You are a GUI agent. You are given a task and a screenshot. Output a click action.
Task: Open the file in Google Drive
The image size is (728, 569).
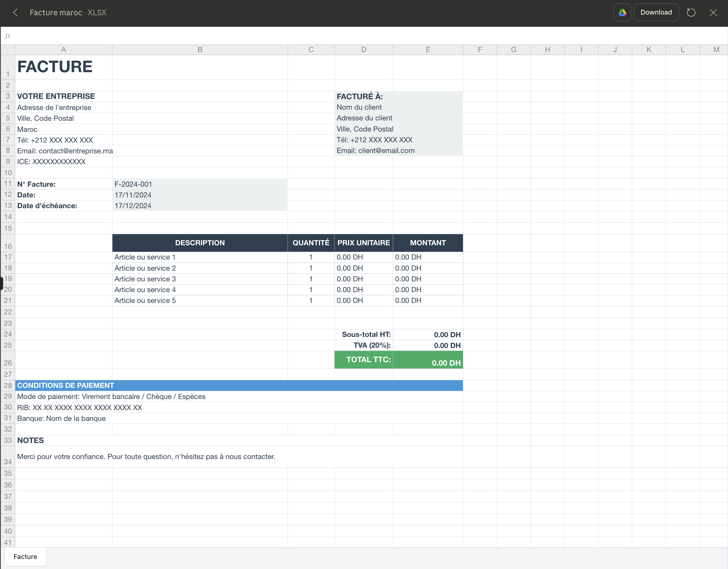[622, 12]
